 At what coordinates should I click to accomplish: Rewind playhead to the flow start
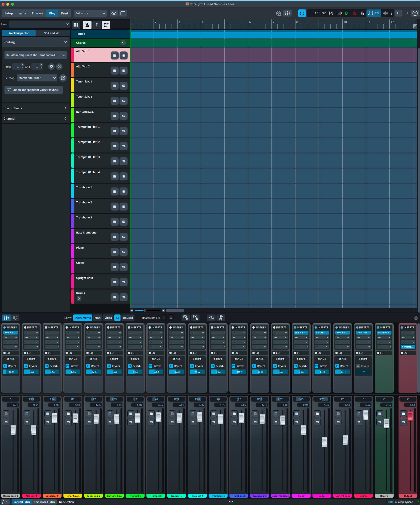click(331, 13)
